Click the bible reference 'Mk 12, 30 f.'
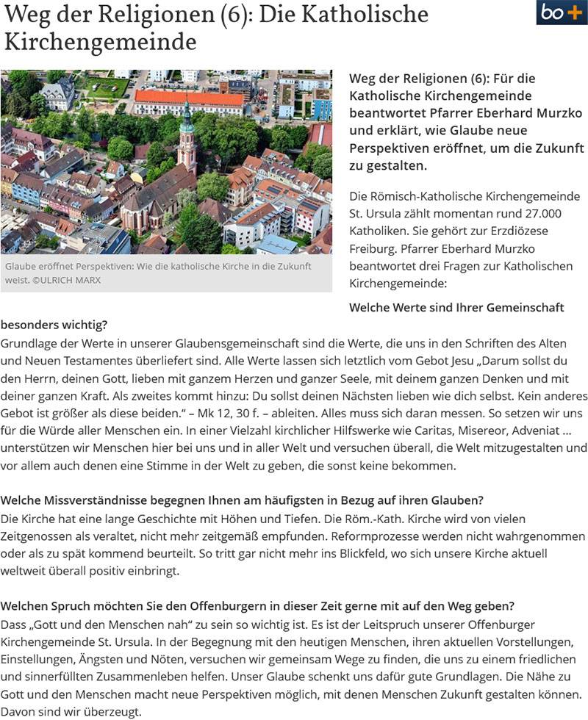This screenshot has width=588, height=720. tap(229, 413)
